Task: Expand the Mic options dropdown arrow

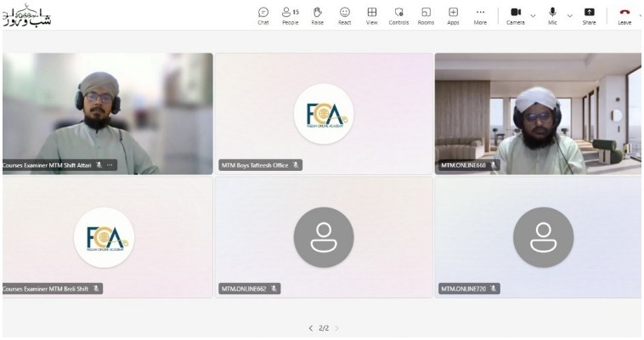Action: click(569, 14)
